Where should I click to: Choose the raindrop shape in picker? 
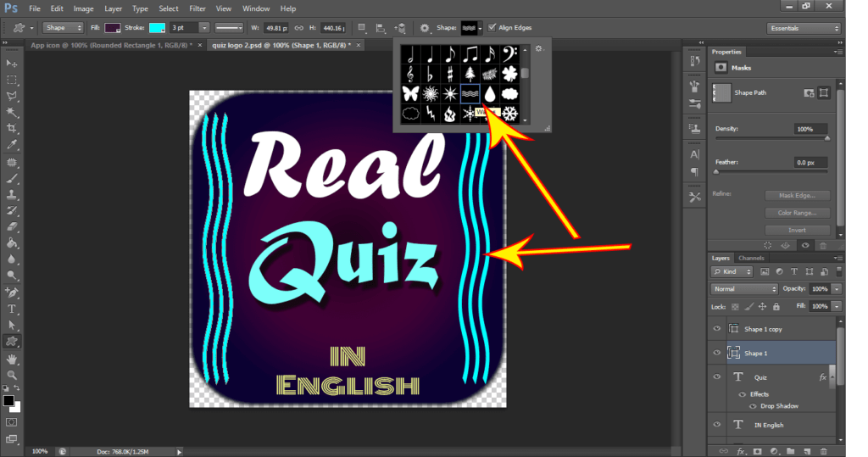point(489,93)
